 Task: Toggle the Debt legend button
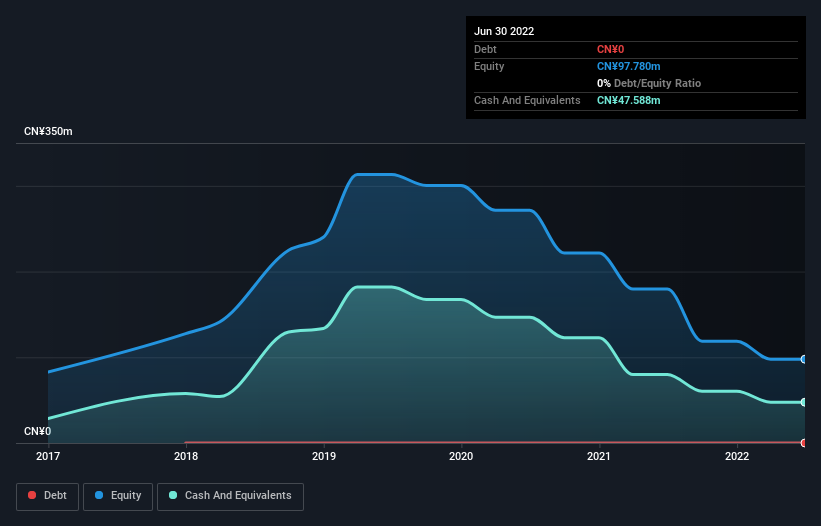(x=48, y=496)
